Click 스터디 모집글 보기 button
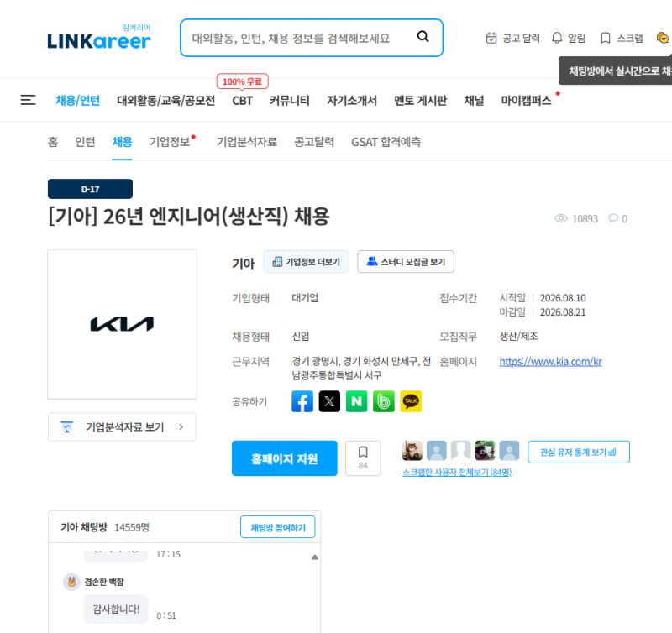The image size is (672, 633). click(406, 262)
